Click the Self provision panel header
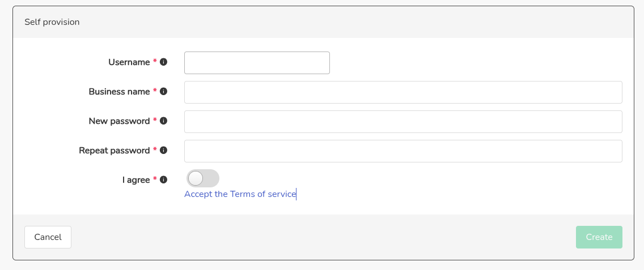 [52, 22]
